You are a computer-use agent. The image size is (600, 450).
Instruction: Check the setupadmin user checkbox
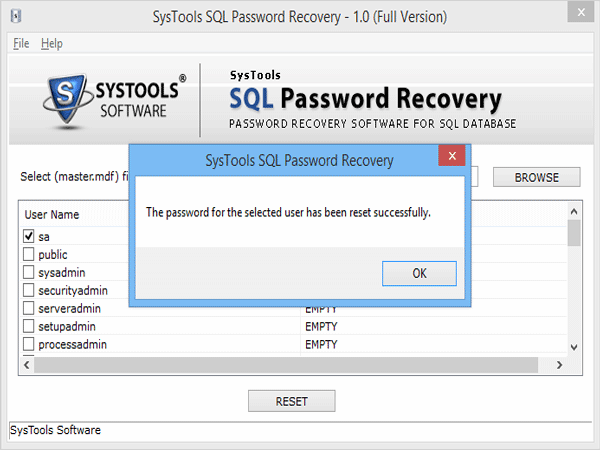[x=29, y=326]
